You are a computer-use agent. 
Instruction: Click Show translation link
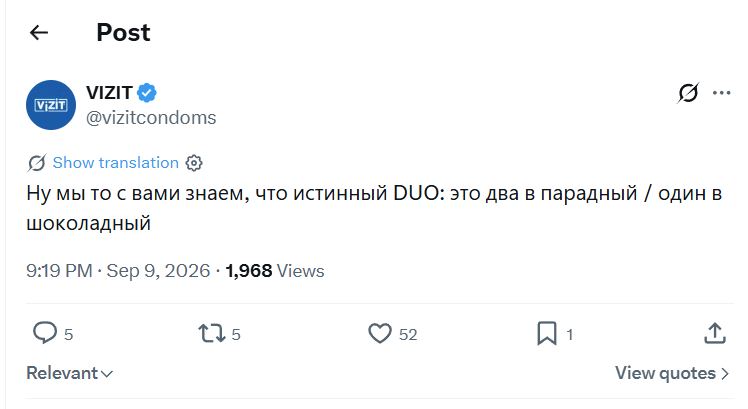point(115,163)
